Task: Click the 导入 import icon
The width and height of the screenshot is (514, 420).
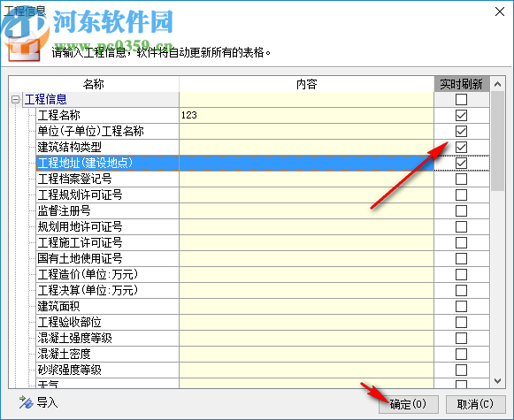Action: click(26, 402)
